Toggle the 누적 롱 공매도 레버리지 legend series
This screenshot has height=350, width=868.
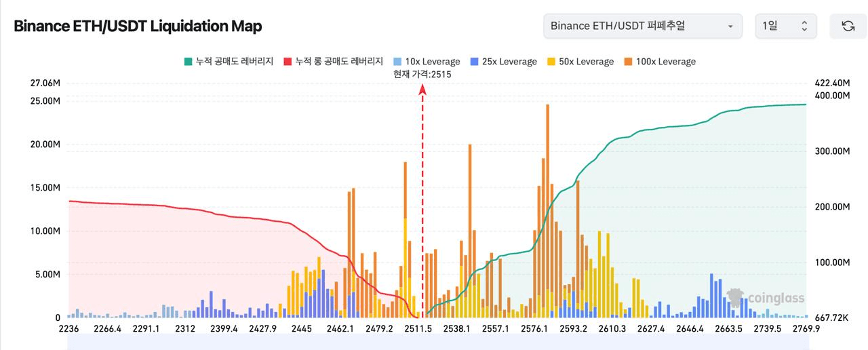[333, 61]
